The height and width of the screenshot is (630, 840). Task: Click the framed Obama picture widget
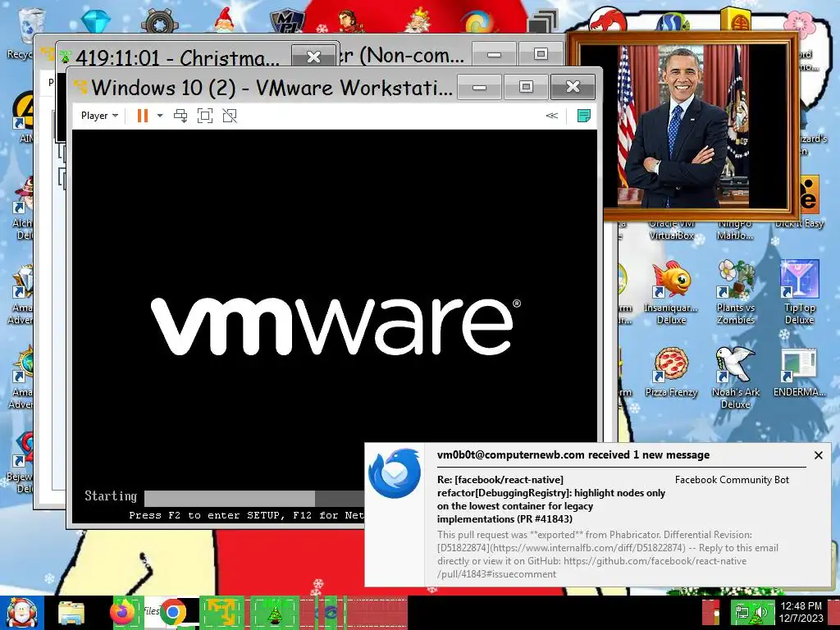pos(683,126)
